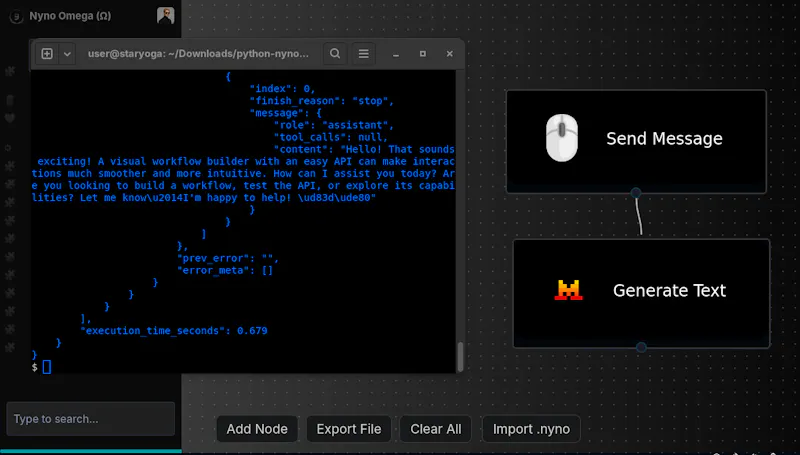This screenshot has width=800, height=455.
Task: Select the Send Message node label
Action: coord(664,139)
